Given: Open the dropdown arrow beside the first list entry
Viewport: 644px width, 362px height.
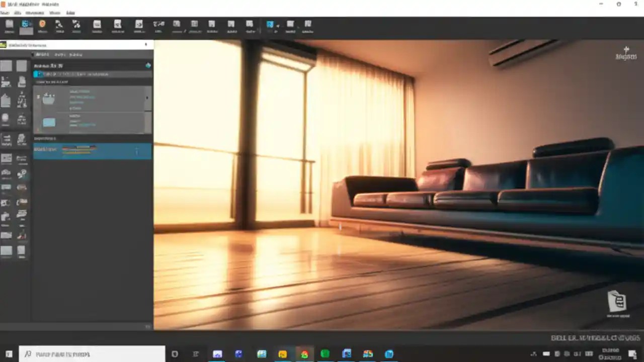Looking at the screenshot, I should [147, 98].
